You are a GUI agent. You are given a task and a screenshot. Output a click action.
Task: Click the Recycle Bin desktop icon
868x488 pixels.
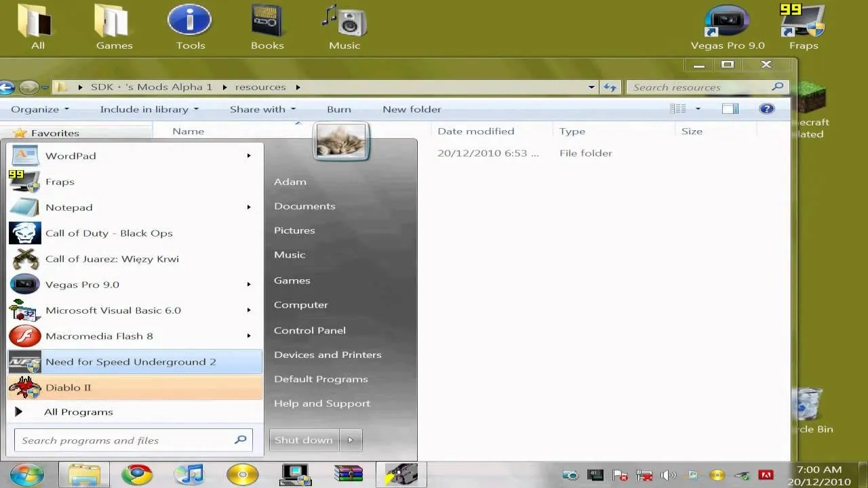pos(811,410)
